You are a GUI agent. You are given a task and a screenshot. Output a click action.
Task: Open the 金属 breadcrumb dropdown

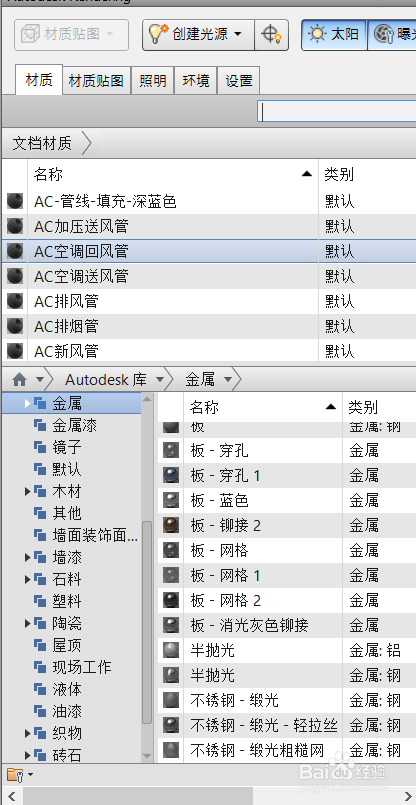pyautogui.click(x=228, y=380)
